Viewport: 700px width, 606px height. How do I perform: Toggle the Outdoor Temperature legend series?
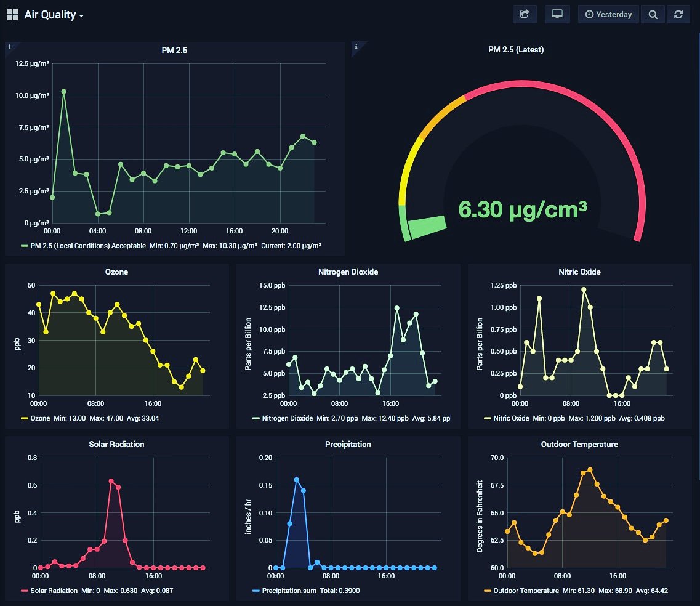pos(526,591)
